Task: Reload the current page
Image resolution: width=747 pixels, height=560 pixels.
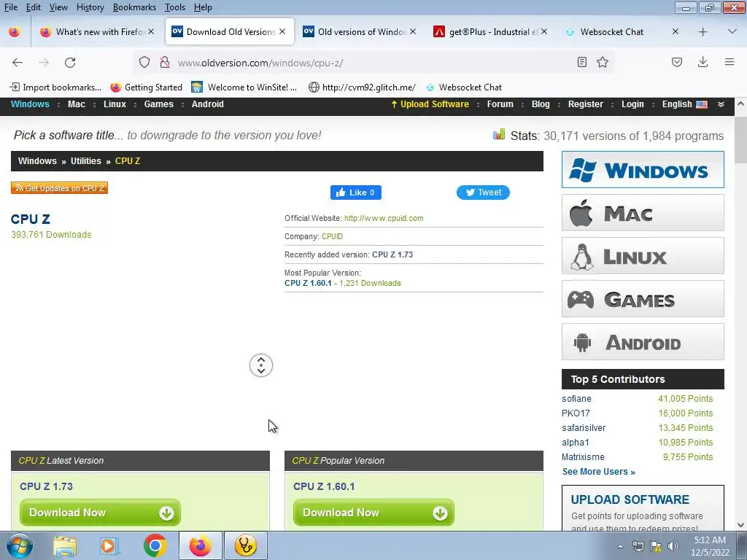Action: point(70,63)
